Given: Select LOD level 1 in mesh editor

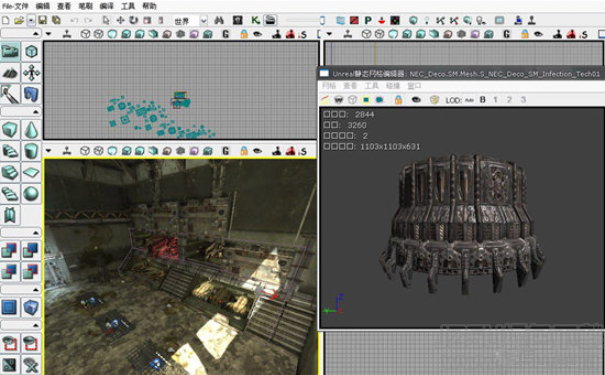Looking at the screenshot, I should coord(495,100).
